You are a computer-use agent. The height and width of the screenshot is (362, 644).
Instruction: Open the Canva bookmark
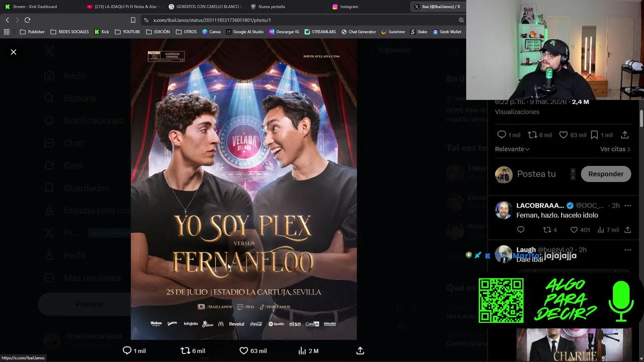tap(211, 32)
